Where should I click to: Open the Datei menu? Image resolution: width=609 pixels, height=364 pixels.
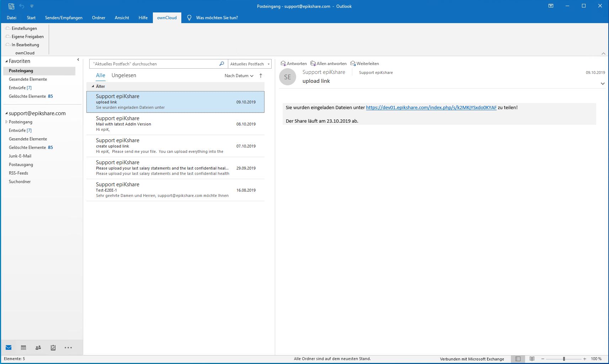11,18
